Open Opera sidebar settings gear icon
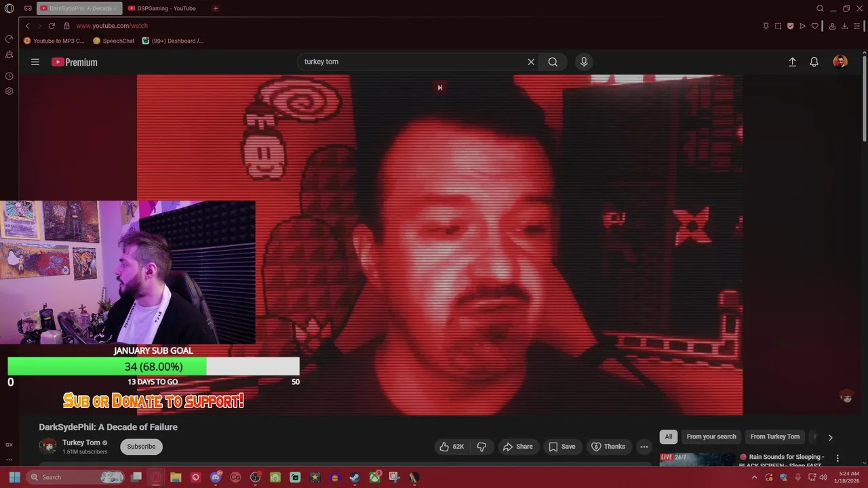 click(9, 91)
